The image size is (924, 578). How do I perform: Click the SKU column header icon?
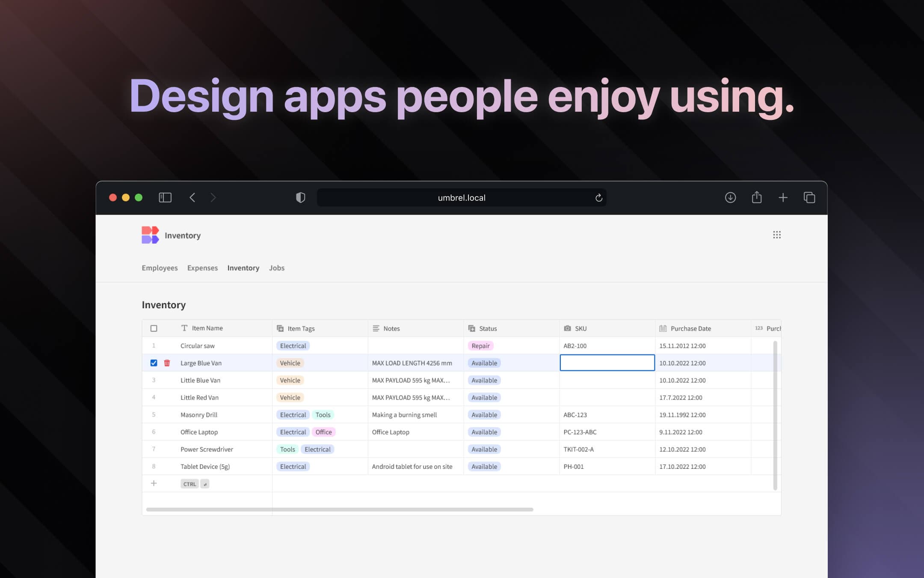(567, 328)
